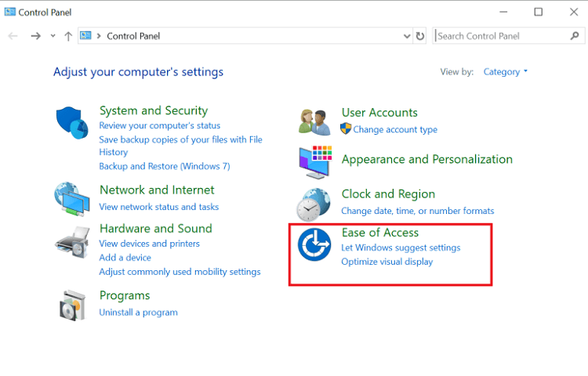
Task: Click the Clock and Region icon
Action: tap(314, 204)
